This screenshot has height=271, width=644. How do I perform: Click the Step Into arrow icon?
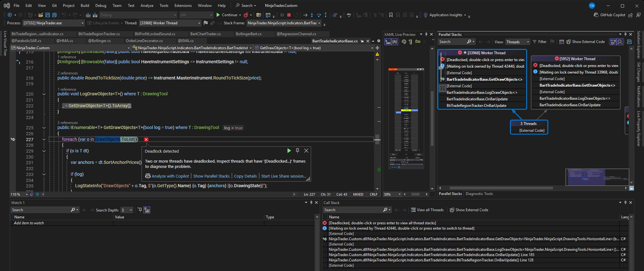[312, 15]
